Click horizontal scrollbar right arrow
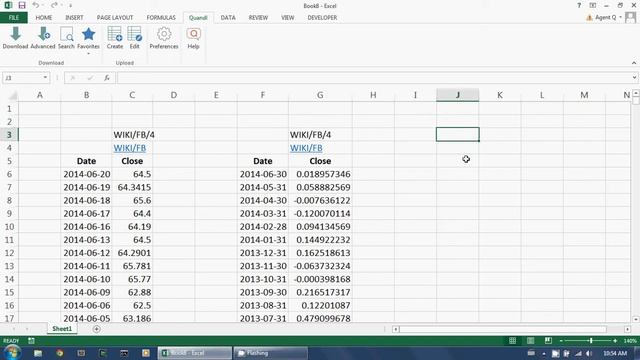 (x=627, y=329)
